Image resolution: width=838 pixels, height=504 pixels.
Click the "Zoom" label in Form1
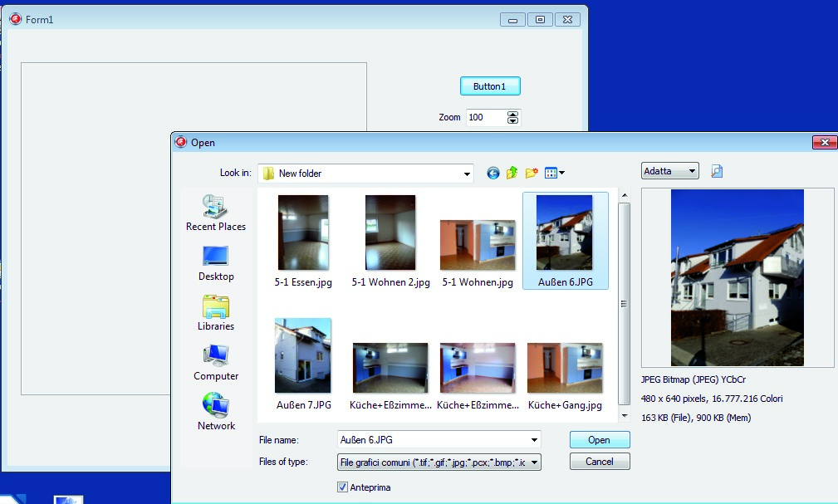[x=449, y=117]
